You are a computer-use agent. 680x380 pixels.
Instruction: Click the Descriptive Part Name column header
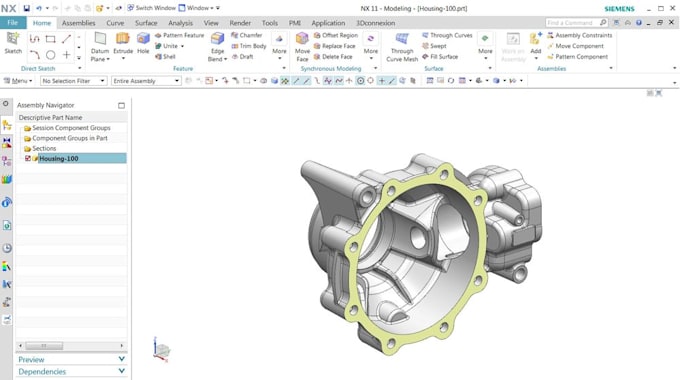pyautogui.click(x=72, y=118)
